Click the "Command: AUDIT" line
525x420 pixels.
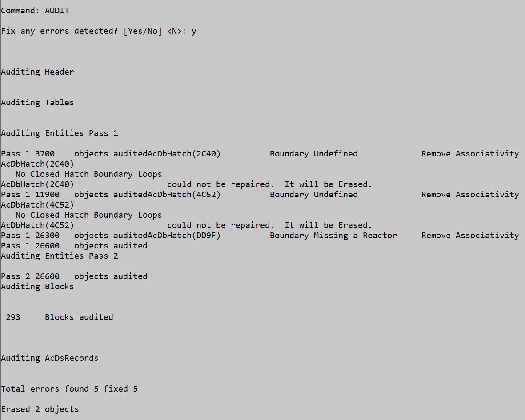point(35,11)
